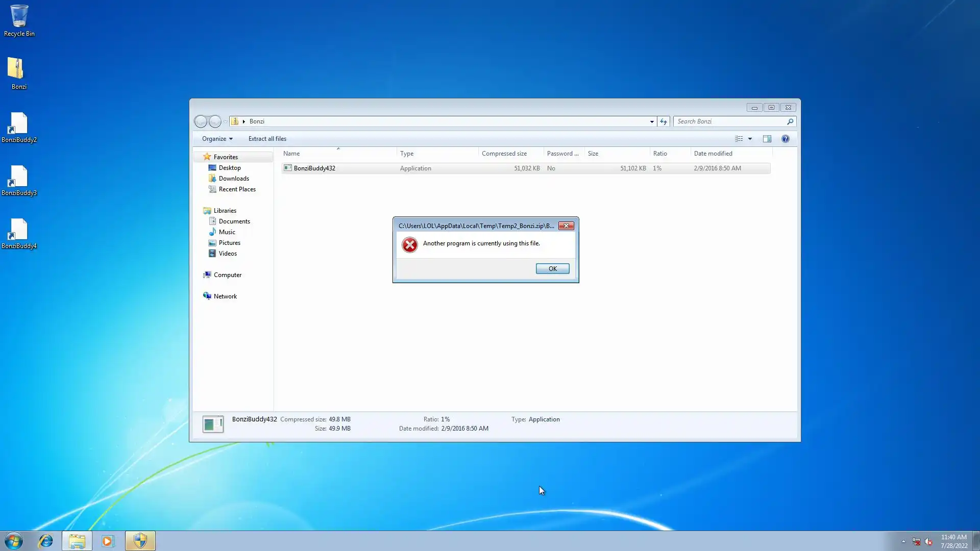The height and width of the screenshot is (551, 980).
Task: Launch Windows Media Player from taskbar
Action: point(108,541)
